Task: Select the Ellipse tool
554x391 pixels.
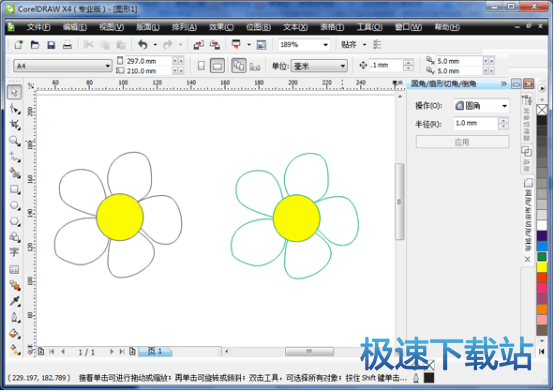Action: point(14,205)
